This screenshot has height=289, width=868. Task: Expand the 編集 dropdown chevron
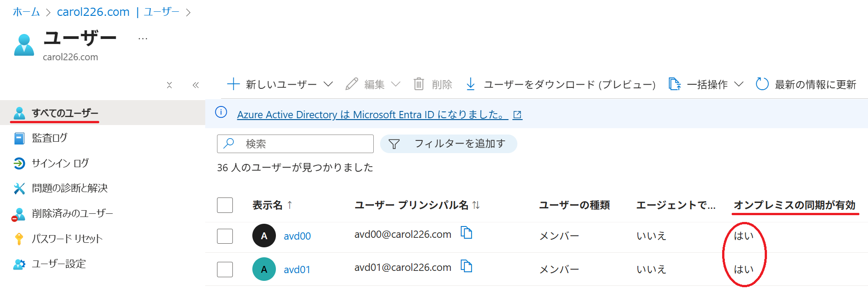[x=395, y=84]
